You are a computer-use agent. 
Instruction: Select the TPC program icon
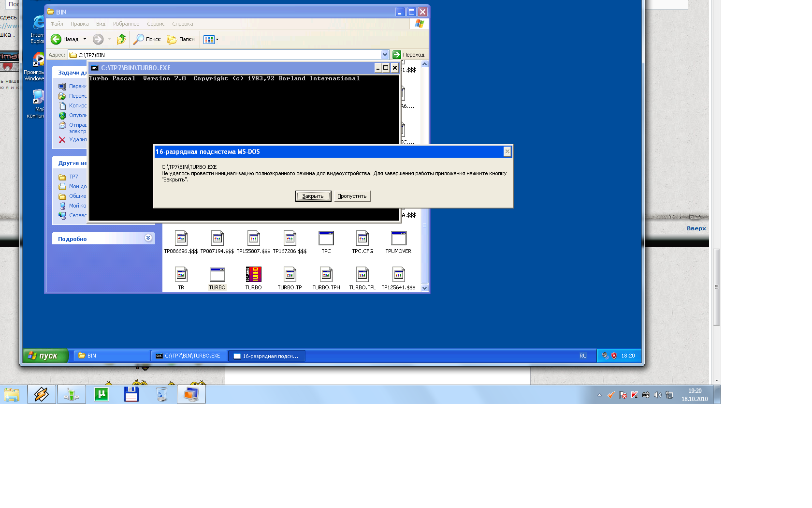(326, 238)
